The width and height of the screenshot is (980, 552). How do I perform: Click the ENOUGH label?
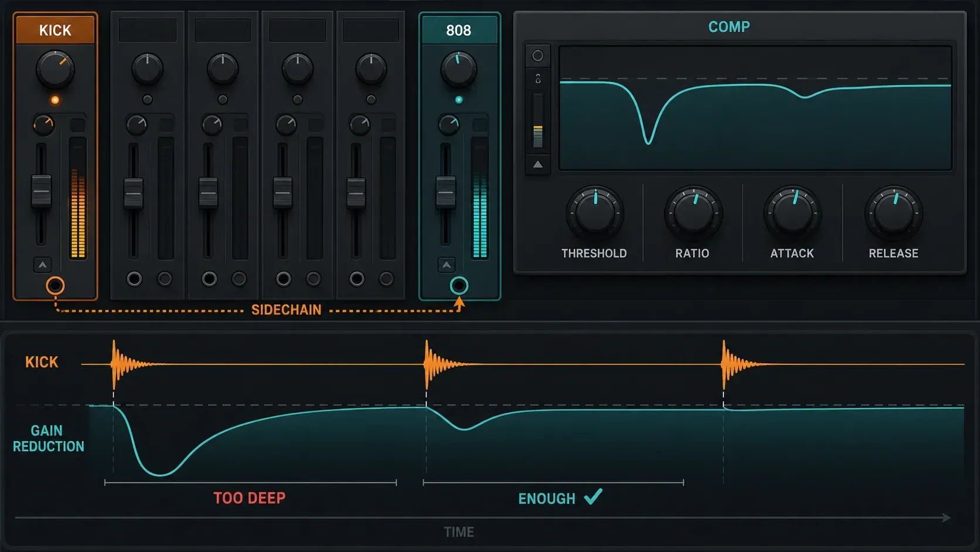point(547,499)
